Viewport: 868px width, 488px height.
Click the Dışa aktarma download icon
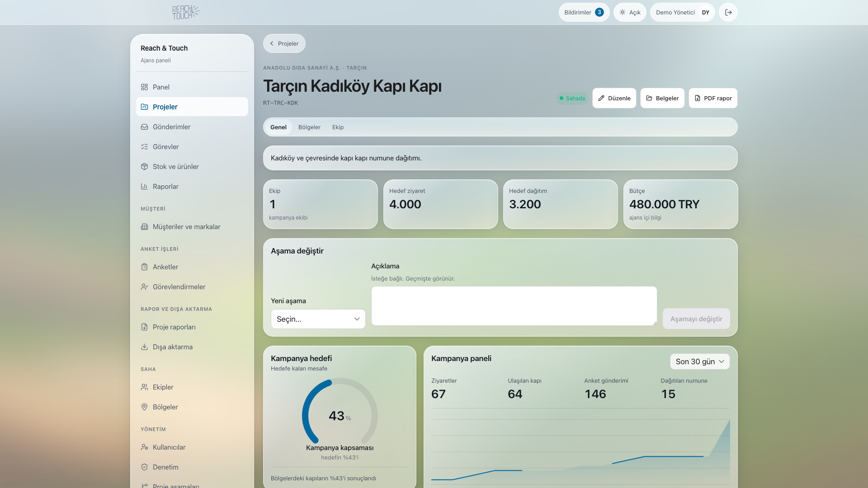pos(144,347)
